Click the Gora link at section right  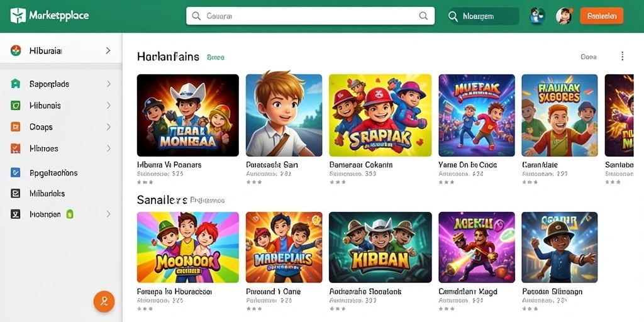589,57
